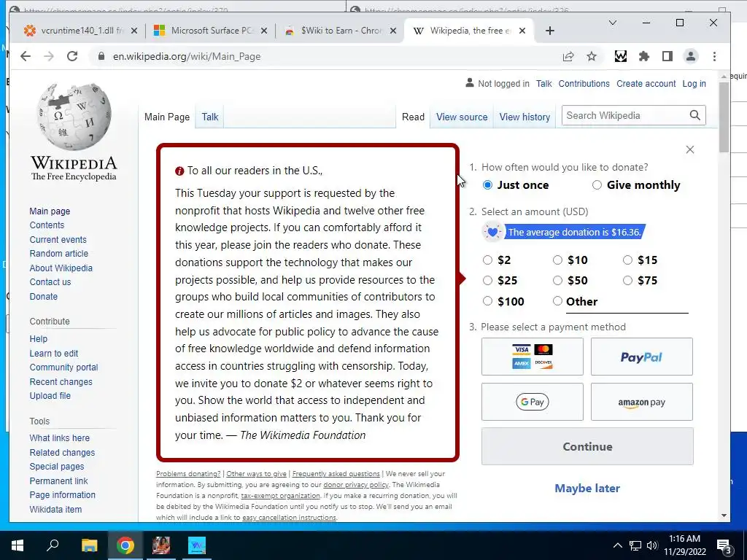The height and width of the screenshot is (560, 747).
Task: Open Chrome profile avatar icon
Action: (x=690, y=57)
